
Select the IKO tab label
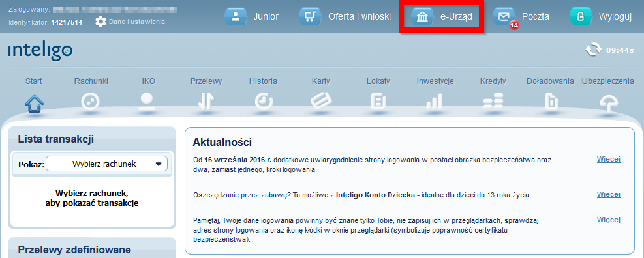click(x=148, y=81)
